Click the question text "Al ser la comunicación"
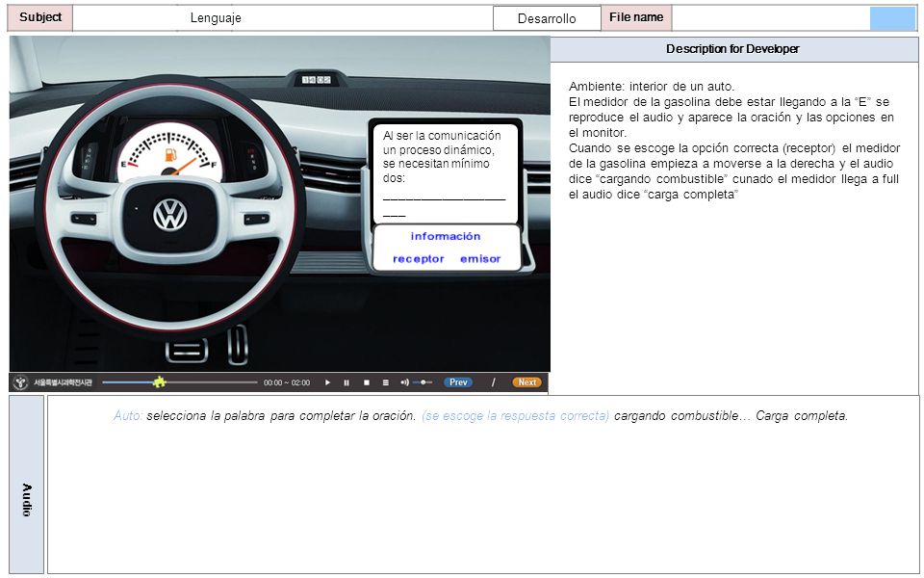The image size is (924, 578). pos(442,136)
